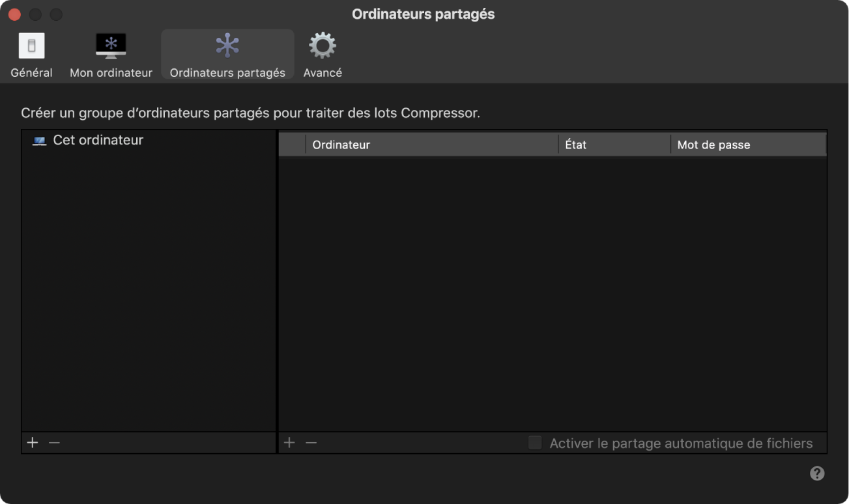This screenshot has height=504, width=849.
Task: Click the computer icon next to Cet ordinateur
Action: (40, 139)
